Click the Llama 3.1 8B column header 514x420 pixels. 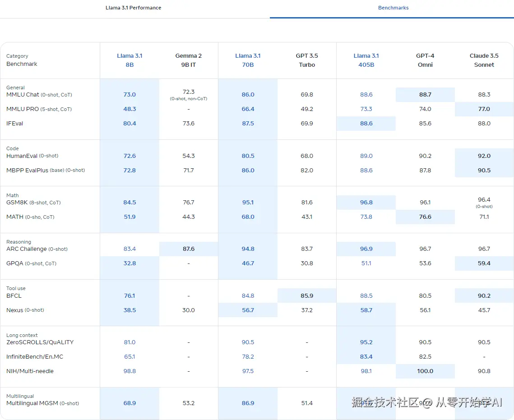coord(130,60)
